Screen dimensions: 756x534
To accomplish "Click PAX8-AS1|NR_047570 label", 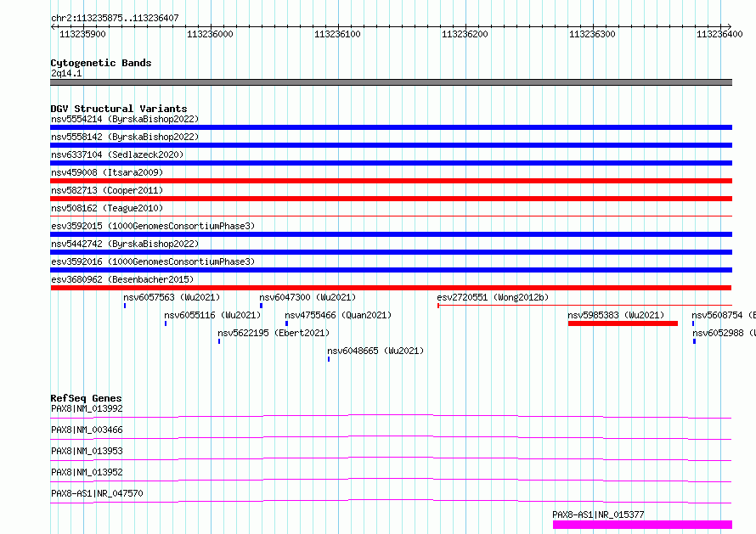I will pos(97,493).
